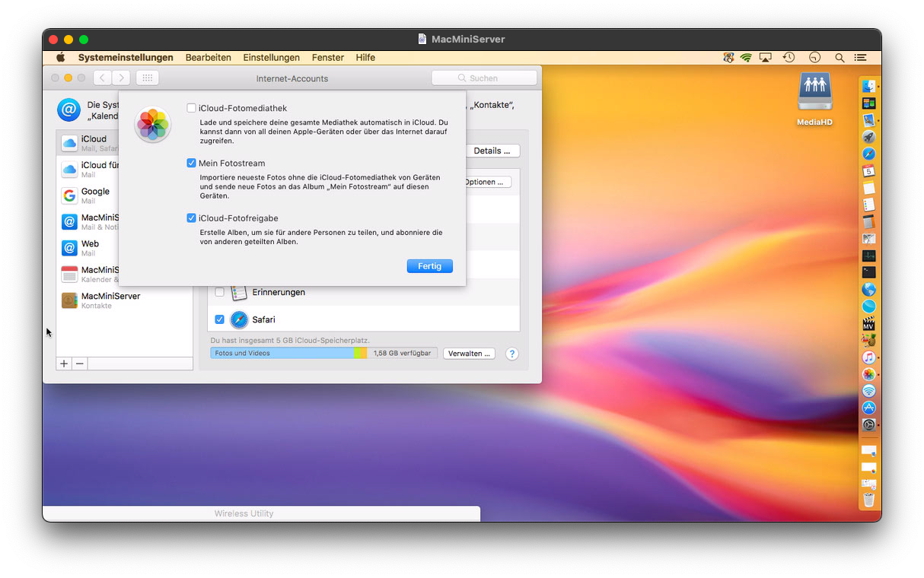Screen dimensions: 924x578
Task: Open the Fenster menu
Action: 327,58
